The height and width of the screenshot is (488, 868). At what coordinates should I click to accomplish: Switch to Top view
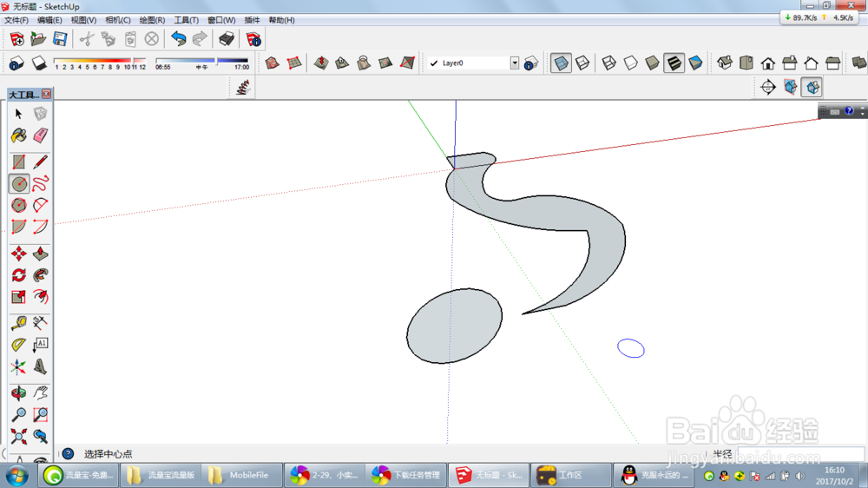point(746,63)
